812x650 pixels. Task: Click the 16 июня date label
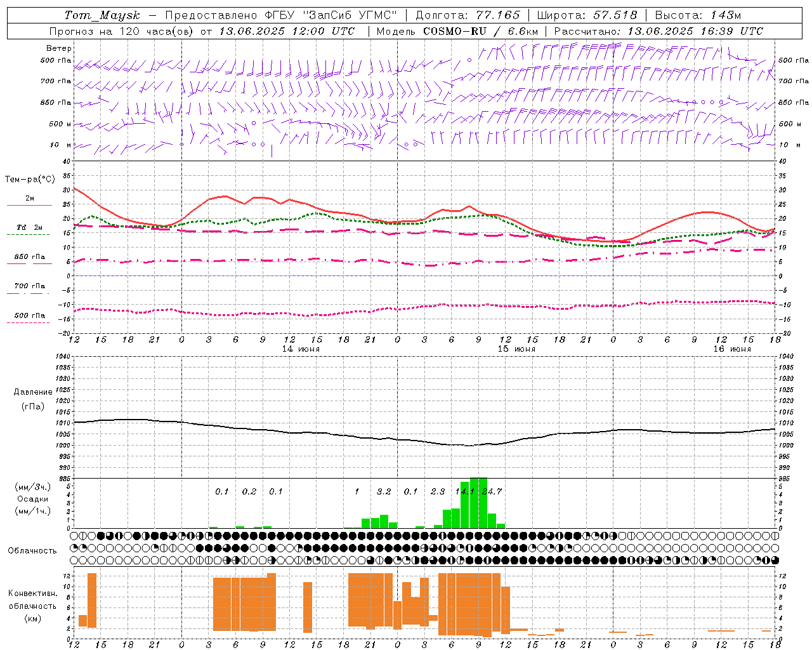732,349
